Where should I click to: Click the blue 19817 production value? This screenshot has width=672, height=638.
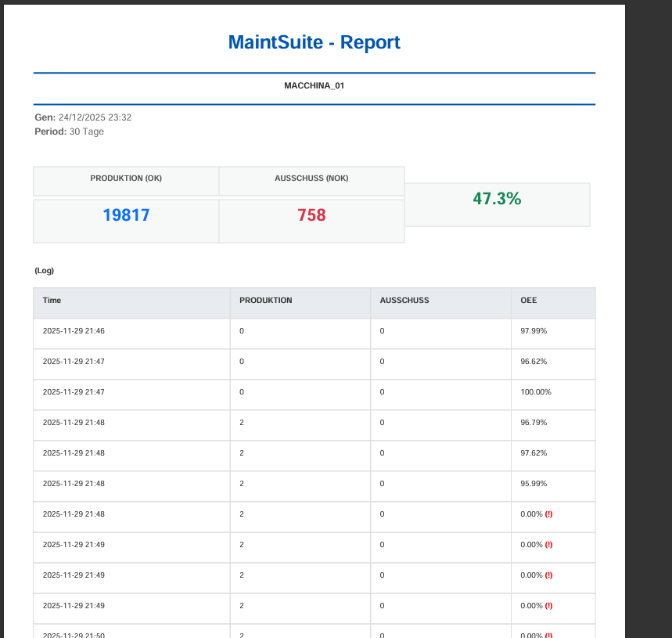(x=126, y=214)
